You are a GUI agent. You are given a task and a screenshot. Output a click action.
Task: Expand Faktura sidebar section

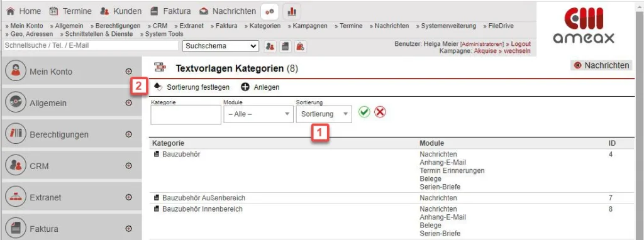(x=128, y=229)
